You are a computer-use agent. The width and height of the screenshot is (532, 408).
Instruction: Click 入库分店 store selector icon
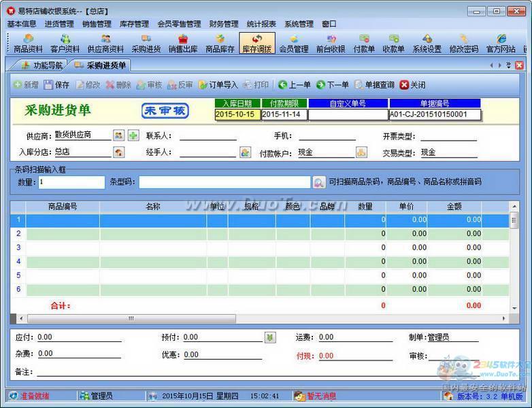[119, 152]
